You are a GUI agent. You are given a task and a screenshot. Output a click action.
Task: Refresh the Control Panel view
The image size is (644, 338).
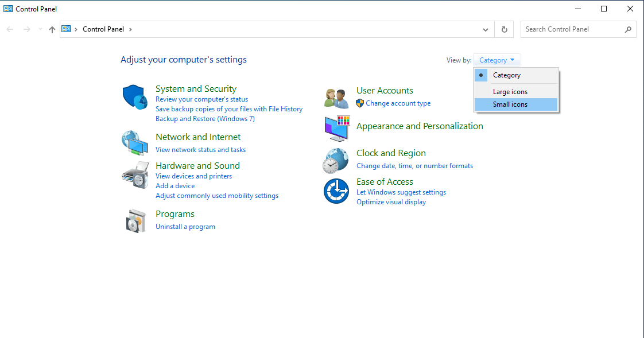coord(504,29)
